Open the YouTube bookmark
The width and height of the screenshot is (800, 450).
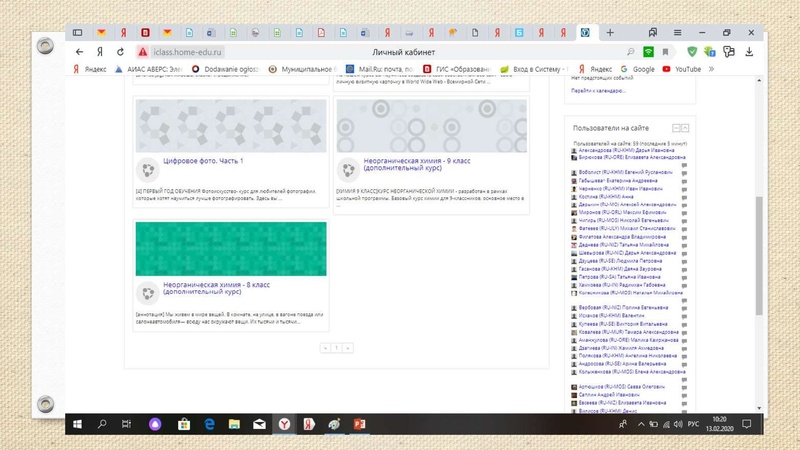[x=687, y=70]
